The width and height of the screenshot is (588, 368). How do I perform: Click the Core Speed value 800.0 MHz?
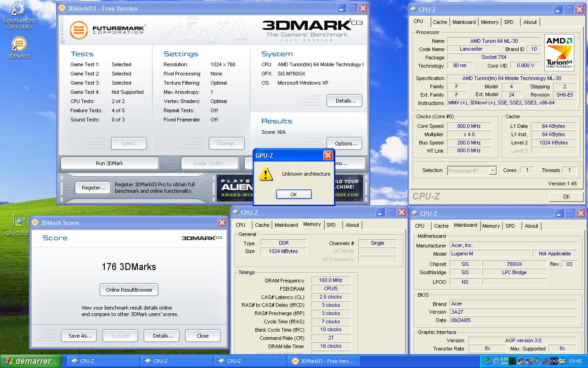[x=469, y=126]
